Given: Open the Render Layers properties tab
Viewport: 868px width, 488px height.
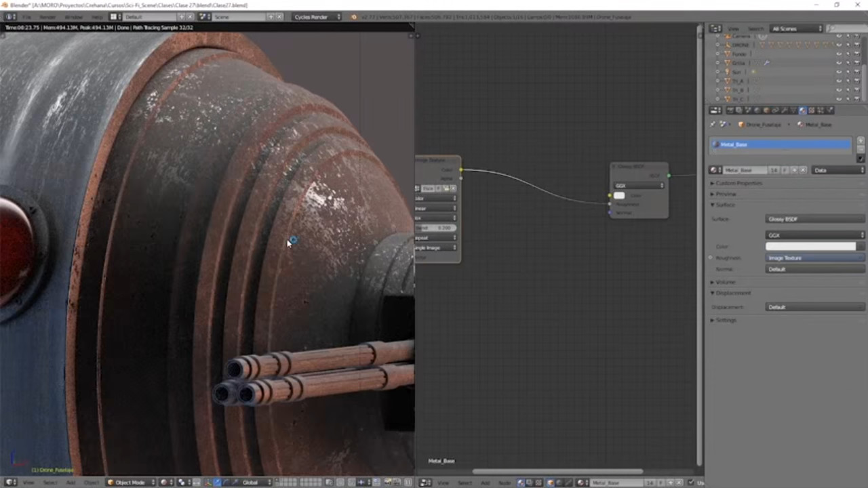Looking at the screenshot, I should pyautogui.click(x=739, y=110).
